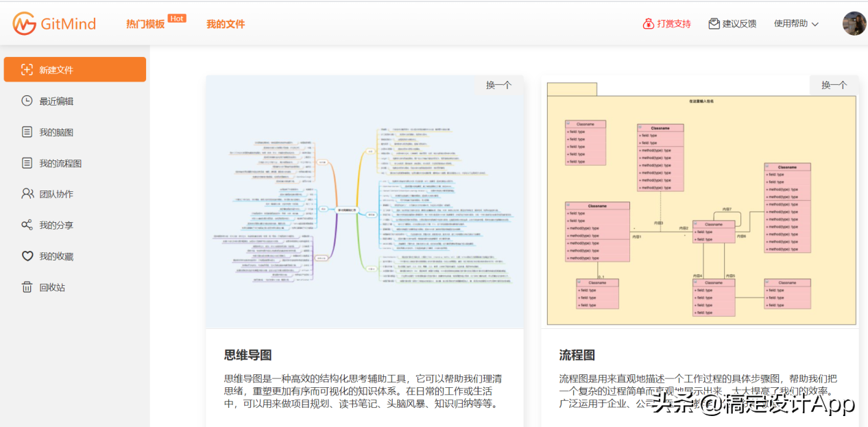Image resolution: width=868 pixels, height=427 pixels.
Task: Open the flowchart UML template thumbnail
Action: 700,202
